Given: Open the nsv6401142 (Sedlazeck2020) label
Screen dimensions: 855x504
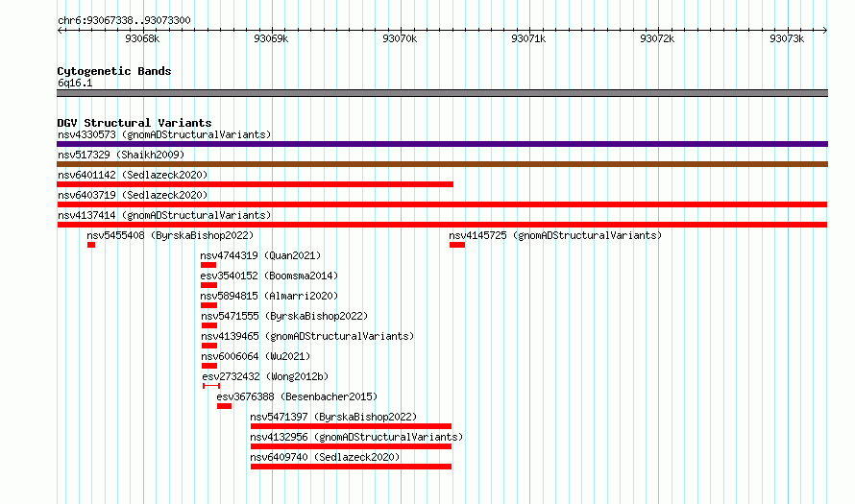Looking at the screenshot, I should coord(133,175).
